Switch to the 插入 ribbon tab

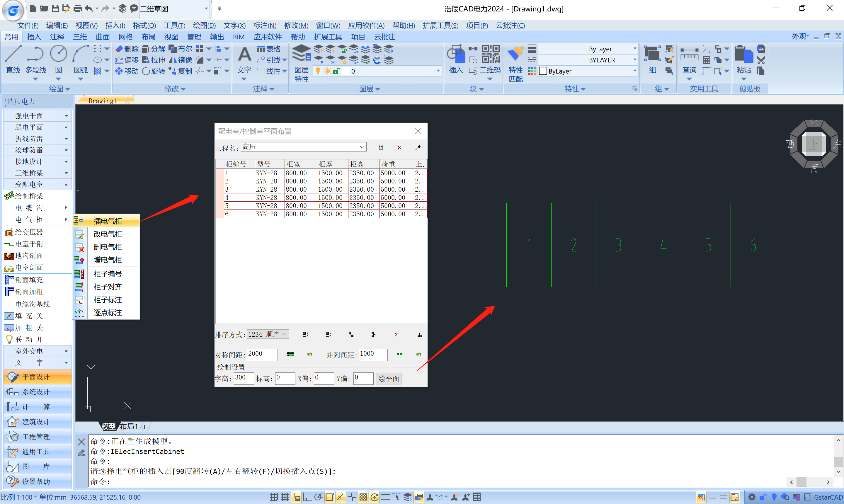34,37
